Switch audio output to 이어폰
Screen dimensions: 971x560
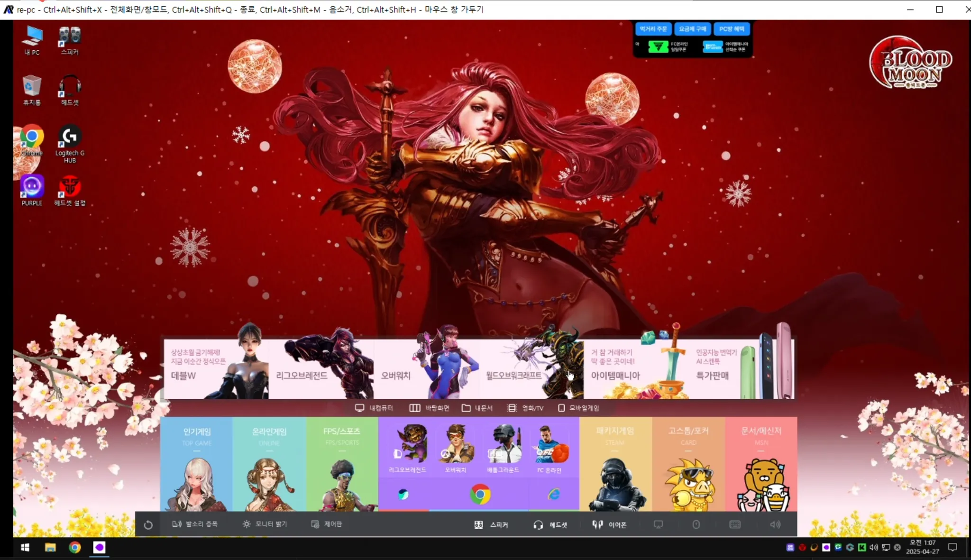(x=609, y=525)
